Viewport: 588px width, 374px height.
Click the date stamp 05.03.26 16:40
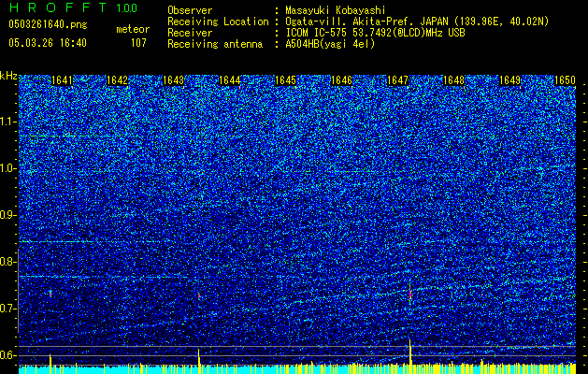click(x=48, y=43)
